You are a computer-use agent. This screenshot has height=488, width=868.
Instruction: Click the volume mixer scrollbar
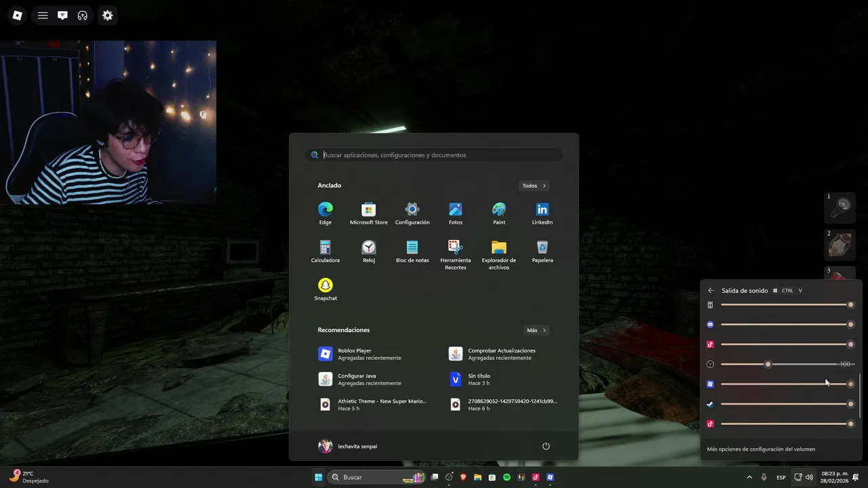click(x=860, y=396)
